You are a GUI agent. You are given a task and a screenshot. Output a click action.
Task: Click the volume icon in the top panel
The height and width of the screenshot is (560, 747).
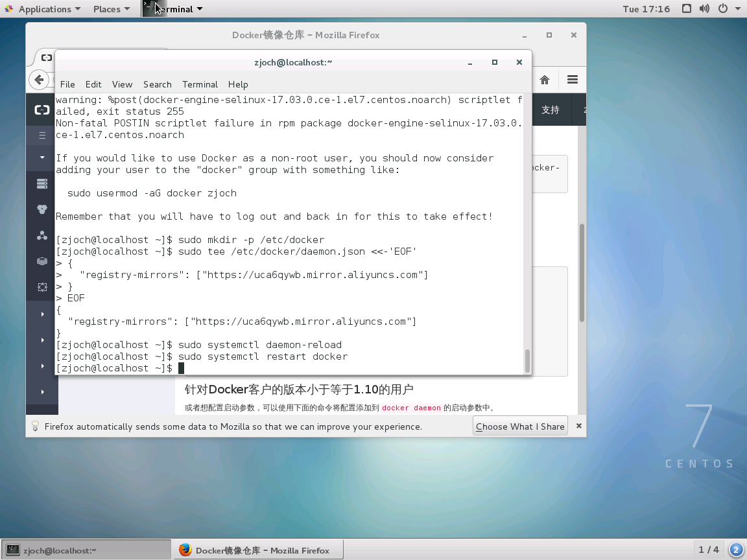(x=704, y=8)
